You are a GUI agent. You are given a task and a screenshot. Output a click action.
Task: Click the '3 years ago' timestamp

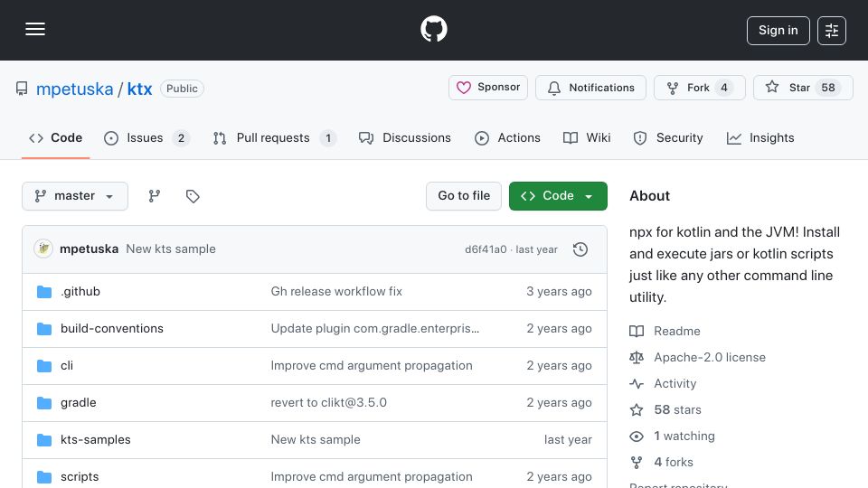pos(559,292)
